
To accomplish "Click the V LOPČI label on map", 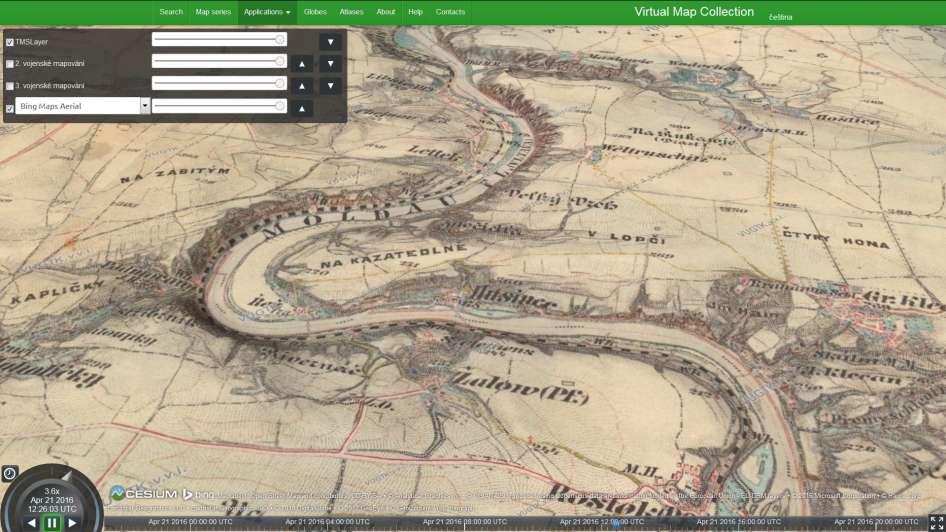I will coord(626,237).
